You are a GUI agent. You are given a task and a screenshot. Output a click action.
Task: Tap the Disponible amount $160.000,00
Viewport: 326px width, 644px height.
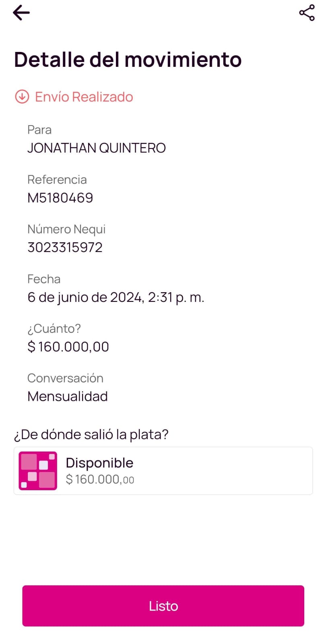pos(100,479)
